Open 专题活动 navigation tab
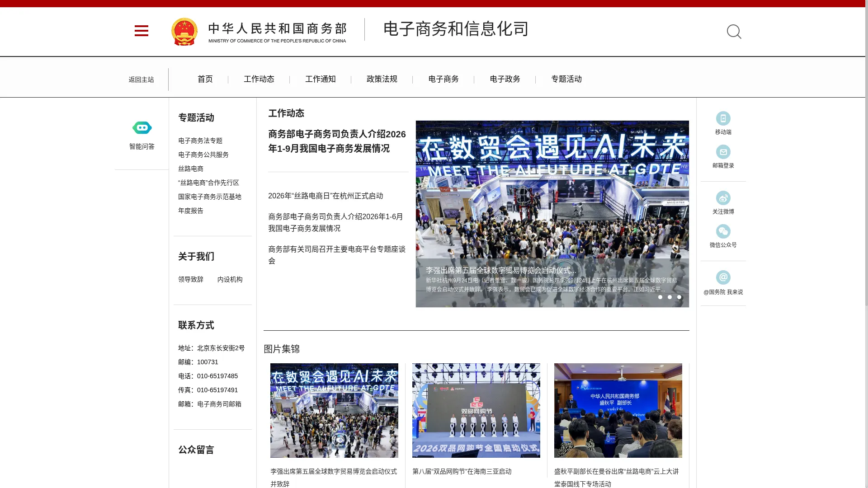Image resolution: width=868 pixels, height=488 pixels. tap(566, 79)
